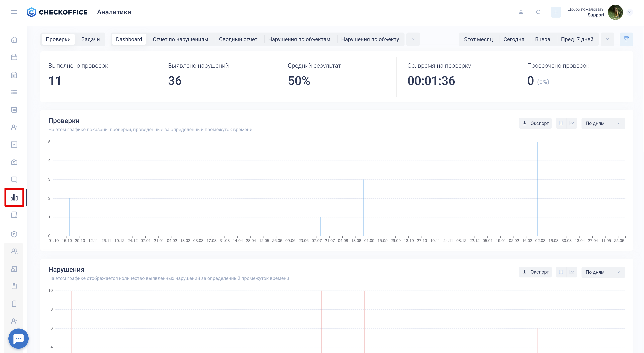Switch to Задачи toggle
This screenshot has height=353, width=644.
coord(91,39)
